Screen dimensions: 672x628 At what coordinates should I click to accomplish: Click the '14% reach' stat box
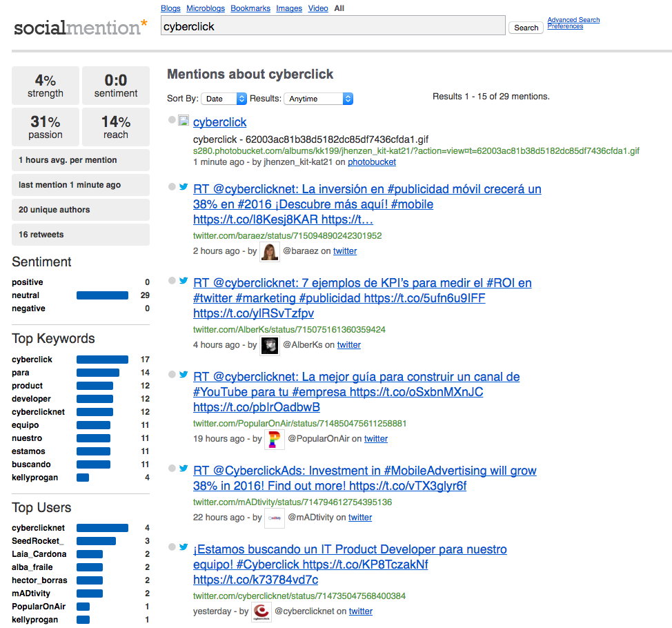[116, 127]
